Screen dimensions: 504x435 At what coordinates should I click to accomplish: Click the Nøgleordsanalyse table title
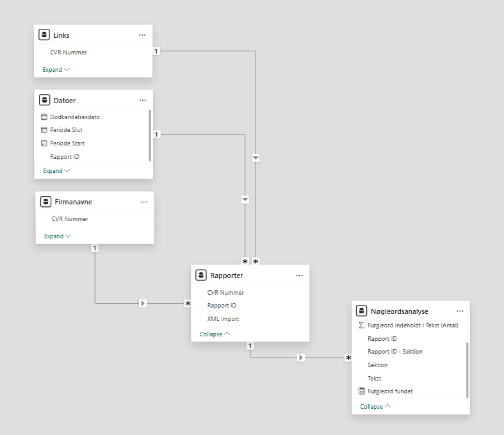click(x=400, y=311)
